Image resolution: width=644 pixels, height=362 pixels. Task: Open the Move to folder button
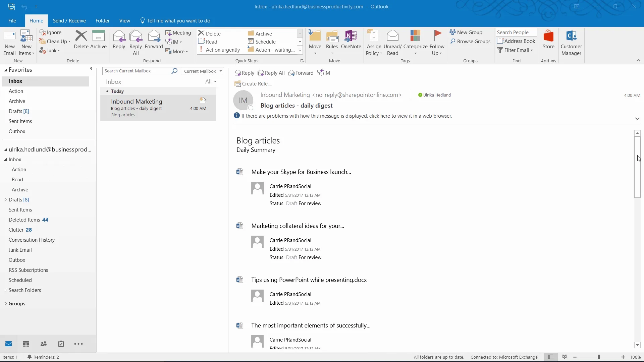pos(315,42)
